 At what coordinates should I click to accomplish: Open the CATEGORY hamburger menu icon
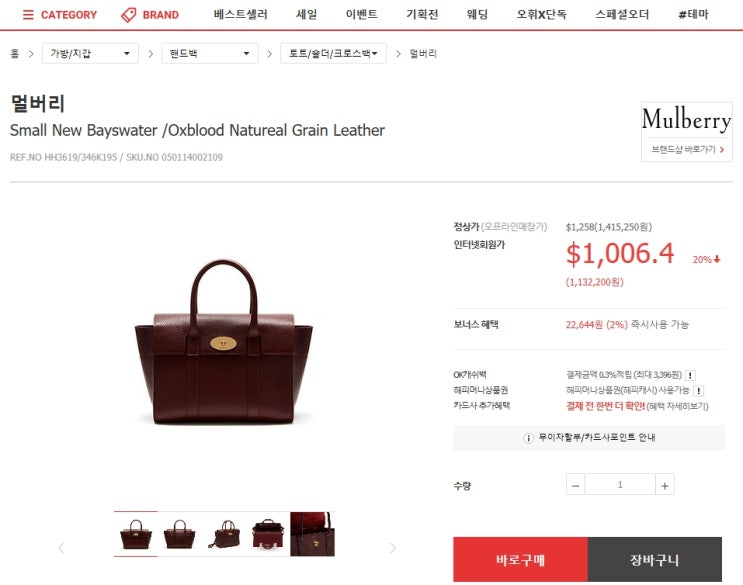pos(28,15)
